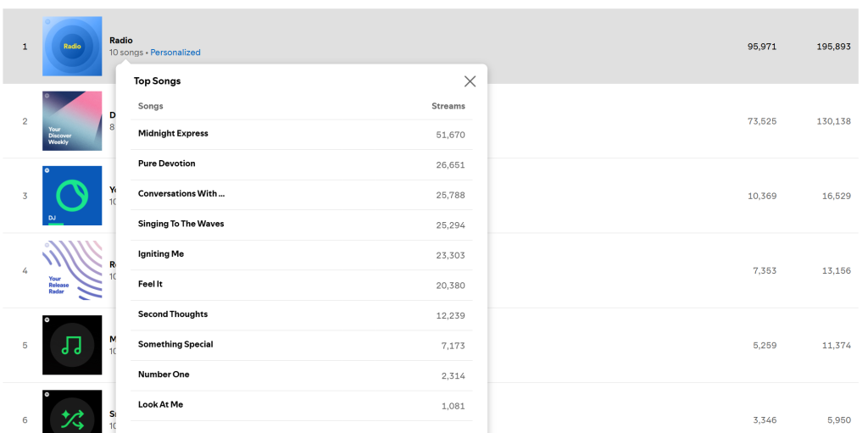The width and height of the screenshot is (868, 433).
Task: Click the Personalized link under Radio
Action: point(175,53)
